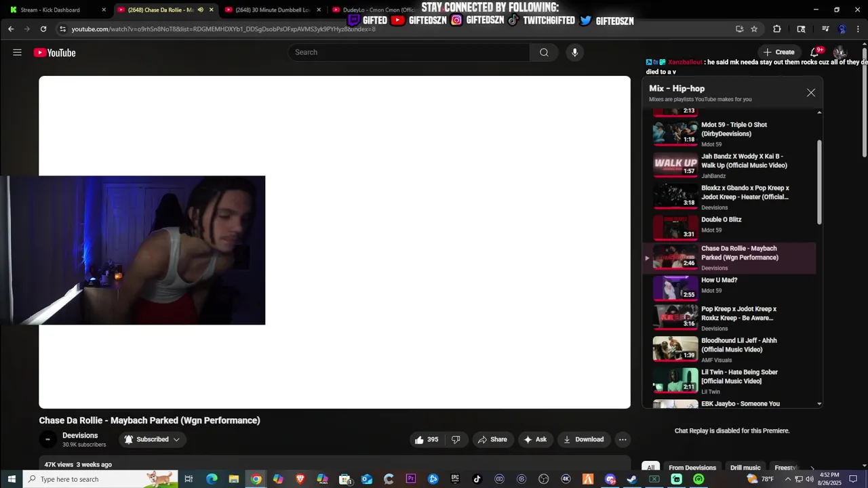Screen dimensions: 868x488
Task: Open Windows Start menu
Action: coord(11,479)
